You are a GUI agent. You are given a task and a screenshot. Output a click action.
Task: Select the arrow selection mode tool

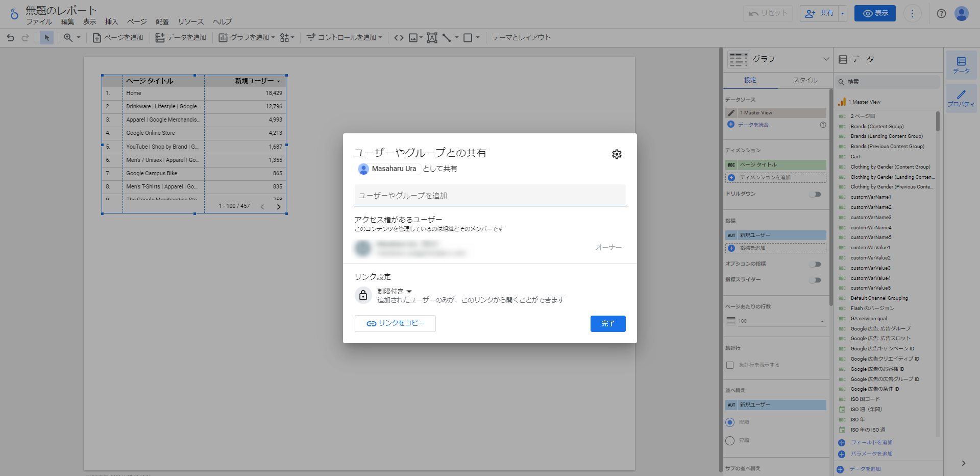click(x=46, y=38)
